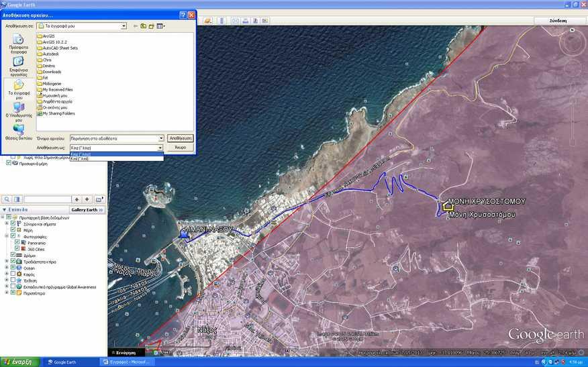Select Kml (*.kml) in type list
The width and height of the screenshot is (588, 367).
click(117, 158)
